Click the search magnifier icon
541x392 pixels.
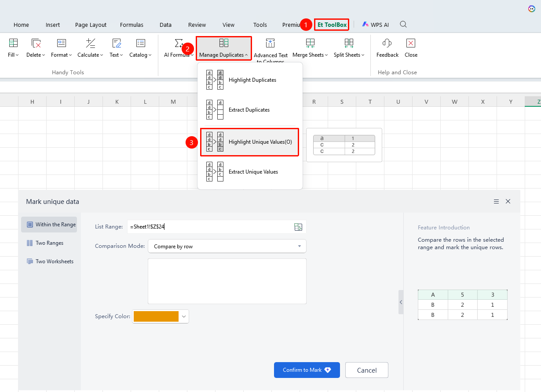pos(403,25)
